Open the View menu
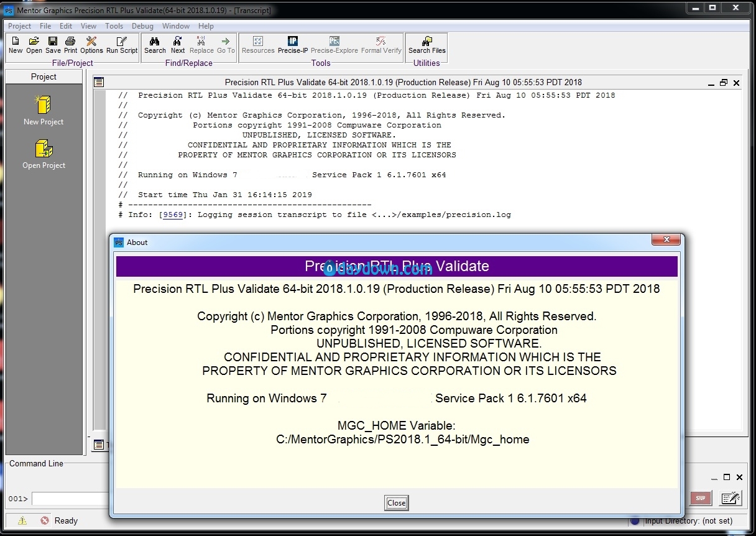Screen dimensions: 756x536 click(x=89, y=26)
